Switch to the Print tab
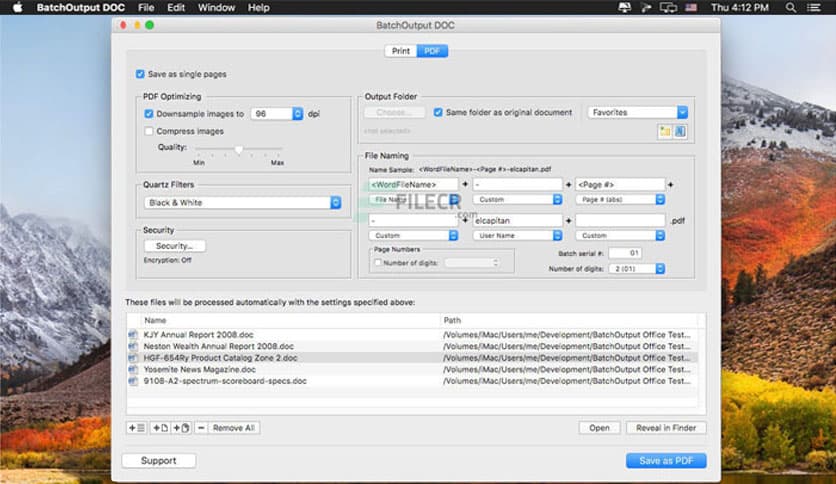 [400, 51]
